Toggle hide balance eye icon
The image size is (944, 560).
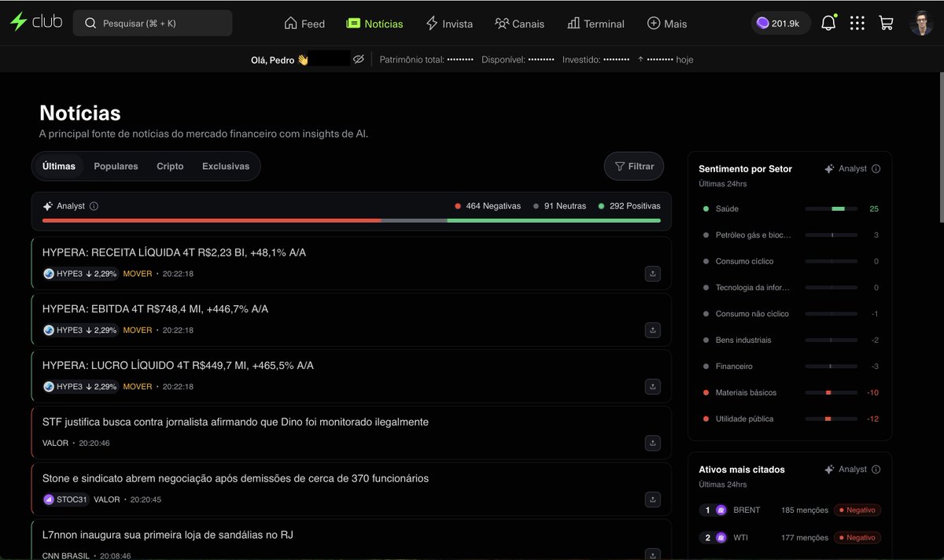point(359,59)
